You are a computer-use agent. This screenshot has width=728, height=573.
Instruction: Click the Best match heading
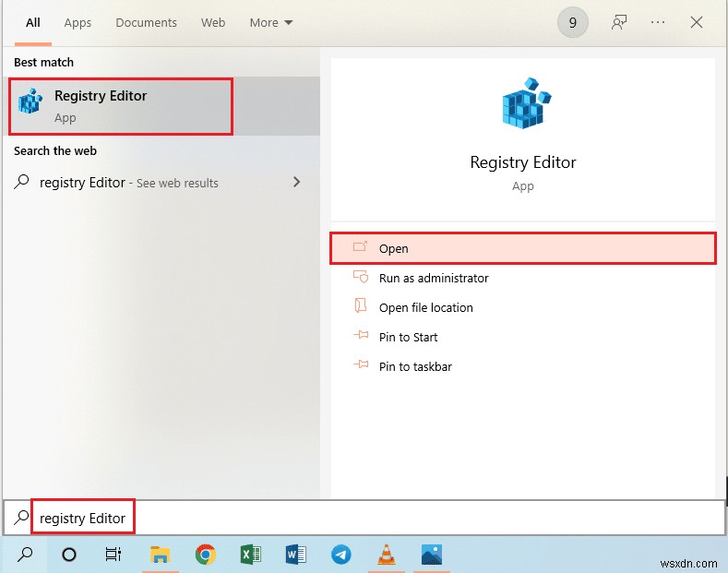43,62
